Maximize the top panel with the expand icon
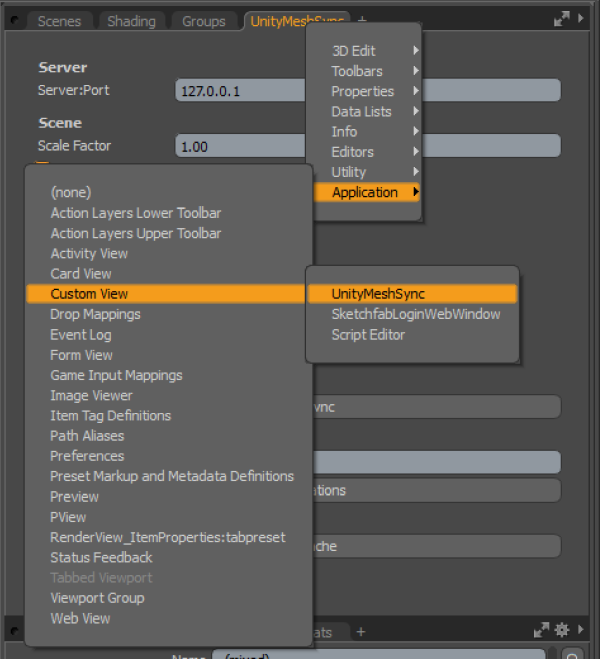Screen dimensions: 600x659 (563, 19)
